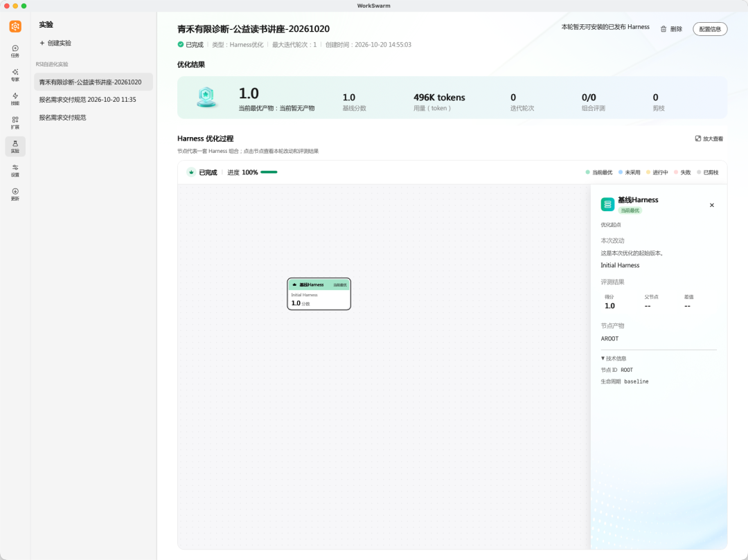748x560 pixels.
Task: Open 设置 (Settings) from the sidebar
Action: pyautogui.click(x=15, y=170)
